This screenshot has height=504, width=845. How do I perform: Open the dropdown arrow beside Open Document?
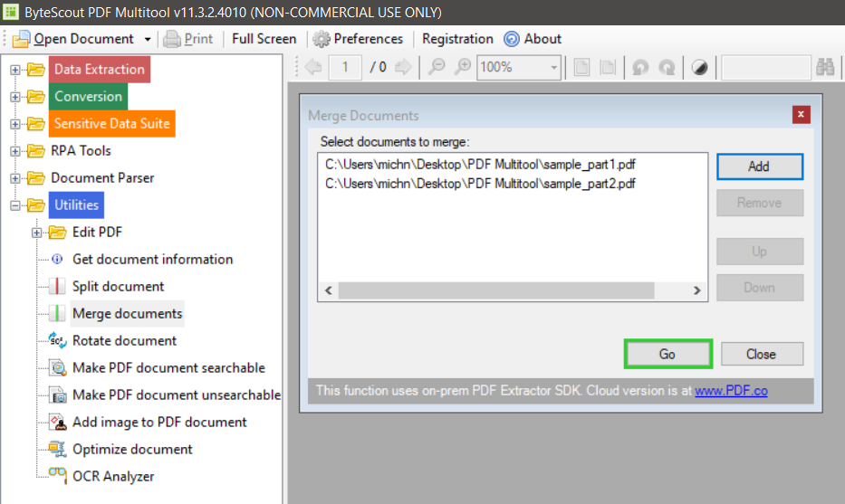[147, 39]
